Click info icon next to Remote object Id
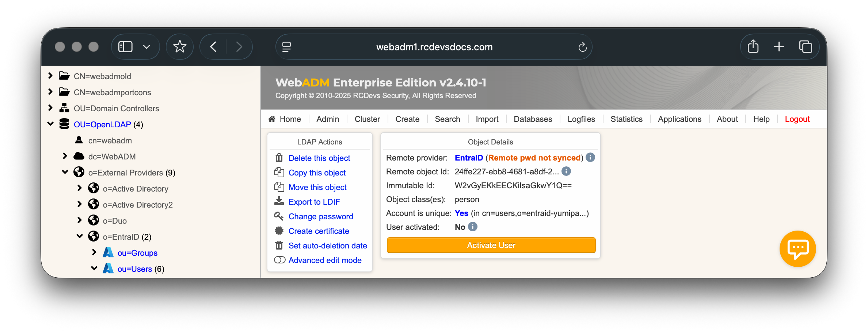Viewport: 868px width, 332px height. 566,171
